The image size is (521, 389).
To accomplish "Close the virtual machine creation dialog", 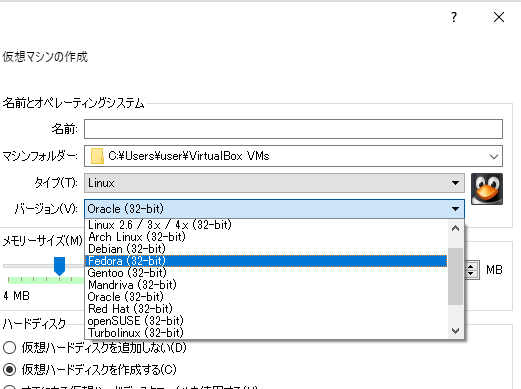I will click(x=499, y=17).
